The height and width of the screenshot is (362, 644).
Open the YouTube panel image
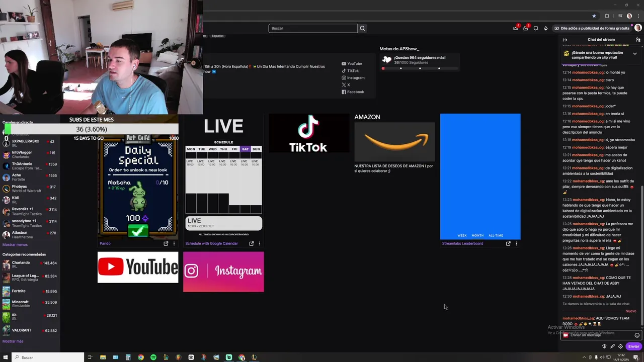(x=138, y=267)
